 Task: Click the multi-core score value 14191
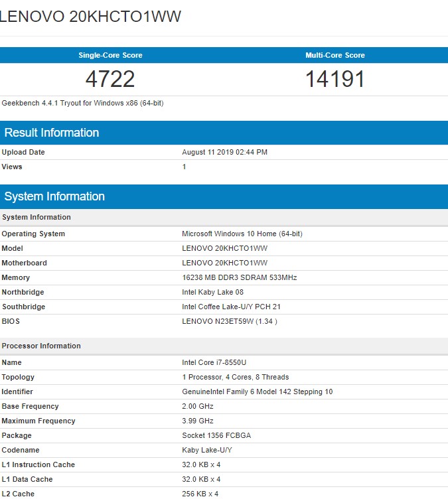(335, 79)
